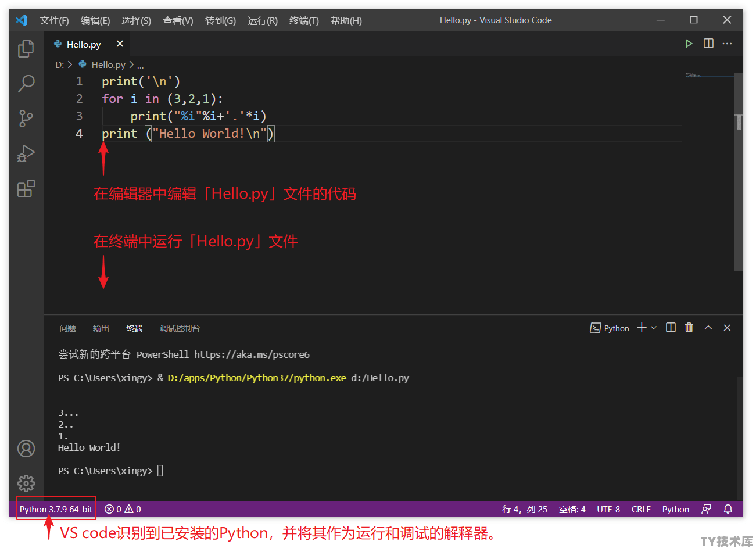Click the editor minimap preview
This screenshot has height=552, width=756.
tap(708, 75)
